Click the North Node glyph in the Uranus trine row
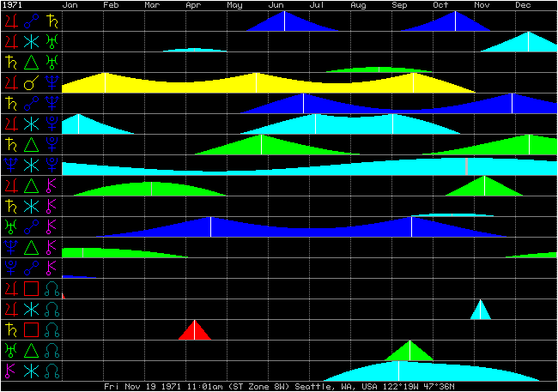The width and height of the screenshot is (558, 392). [52, 351]
